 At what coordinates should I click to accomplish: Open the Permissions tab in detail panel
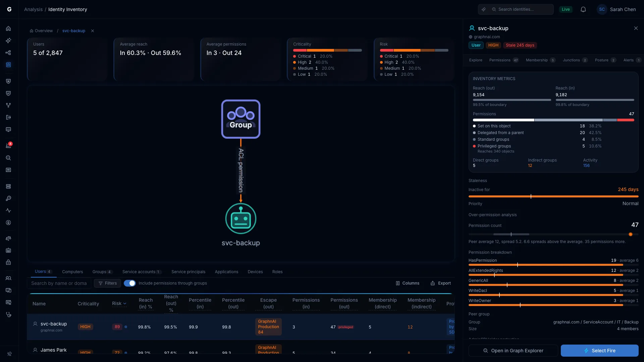coord(504,60)
